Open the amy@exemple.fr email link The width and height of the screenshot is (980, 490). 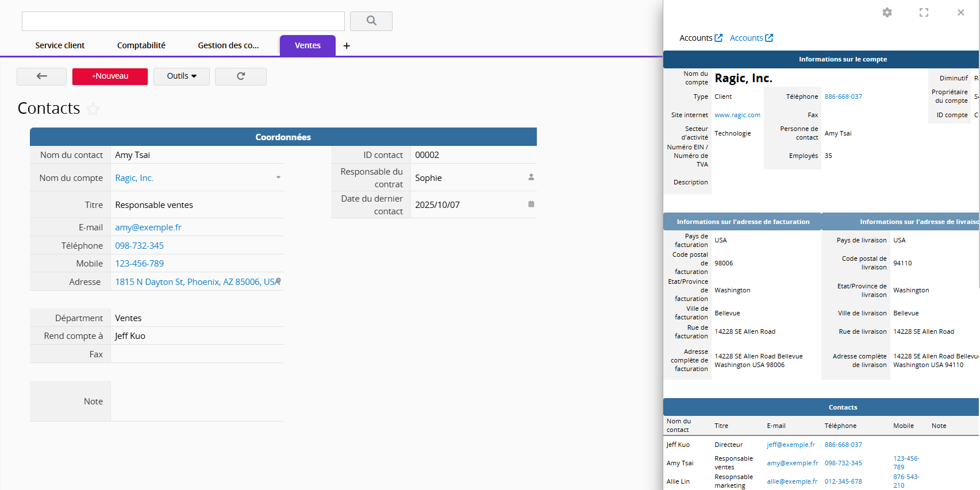(x=148, y=227)
